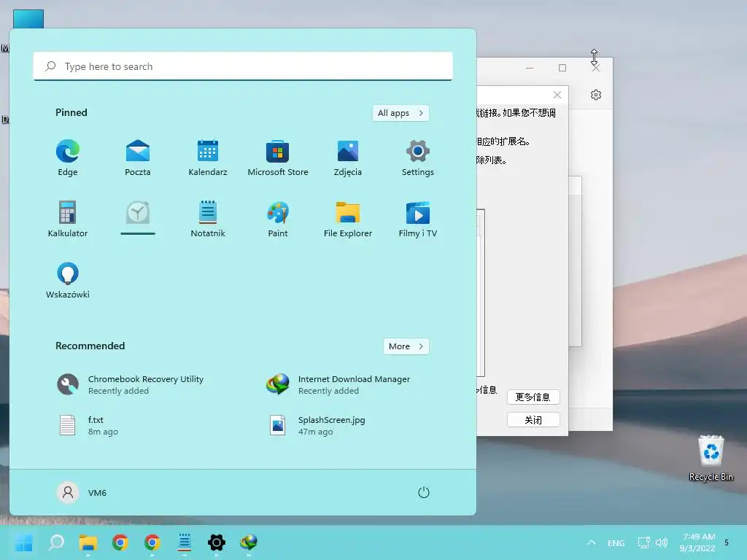Switch the ENG input language indicator

pyautogui.click(x=616, y=542)
